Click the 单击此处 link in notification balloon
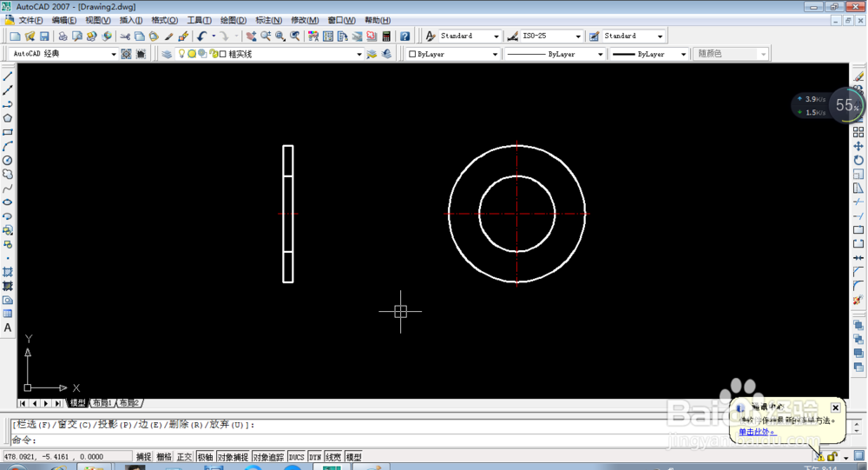This screenshot has height=470, width=868. click(756, 432)
